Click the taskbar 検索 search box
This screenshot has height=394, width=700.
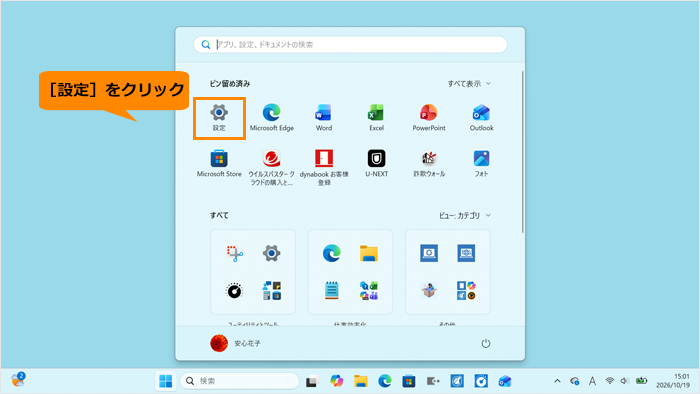pos(240,381)
